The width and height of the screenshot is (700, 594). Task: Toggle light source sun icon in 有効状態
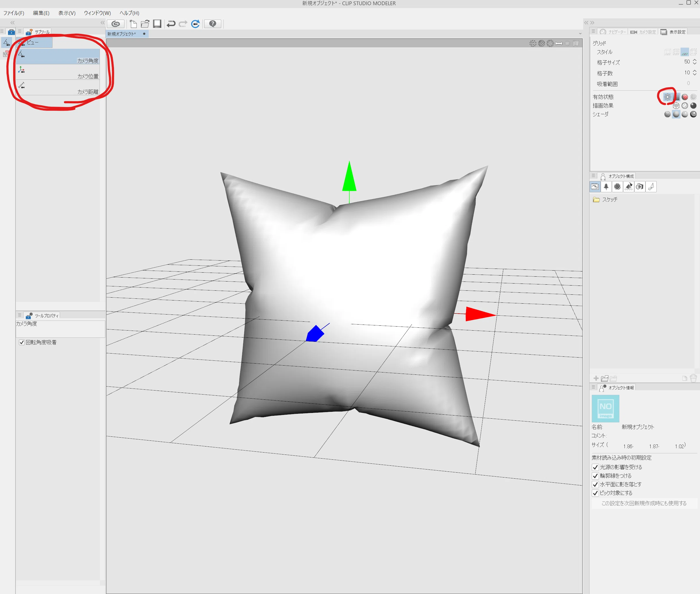click(667, 97)
